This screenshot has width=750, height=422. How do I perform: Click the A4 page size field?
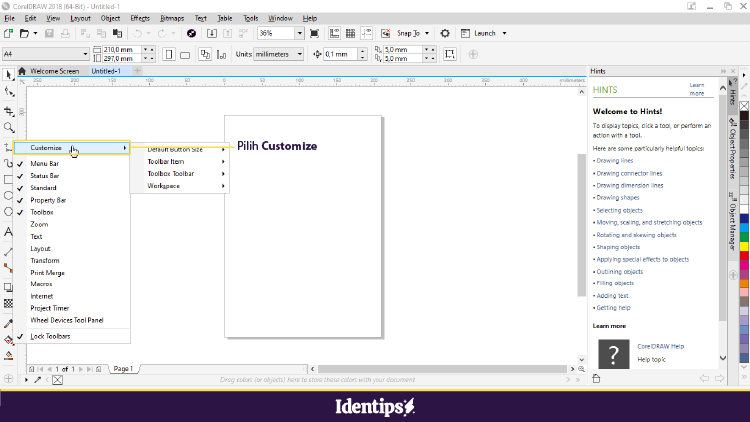tap(40, 54)
